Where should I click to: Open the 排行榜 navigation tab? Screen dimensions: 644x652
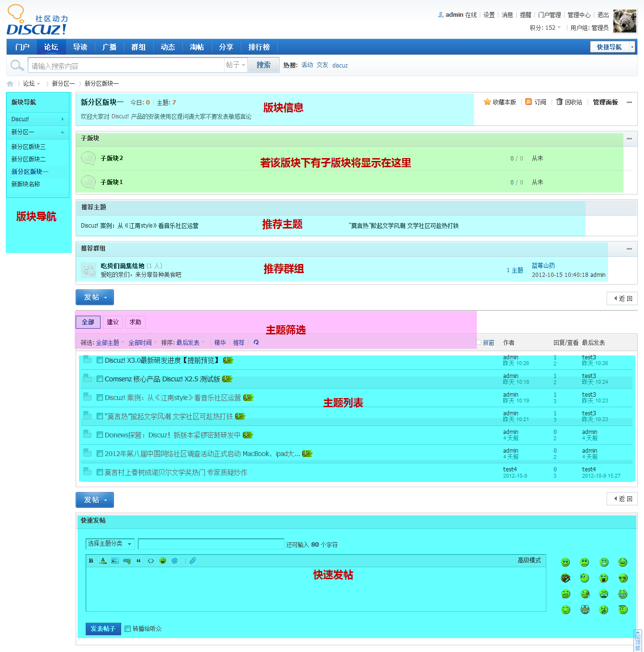pyautogui.click(x=259, y=47)
